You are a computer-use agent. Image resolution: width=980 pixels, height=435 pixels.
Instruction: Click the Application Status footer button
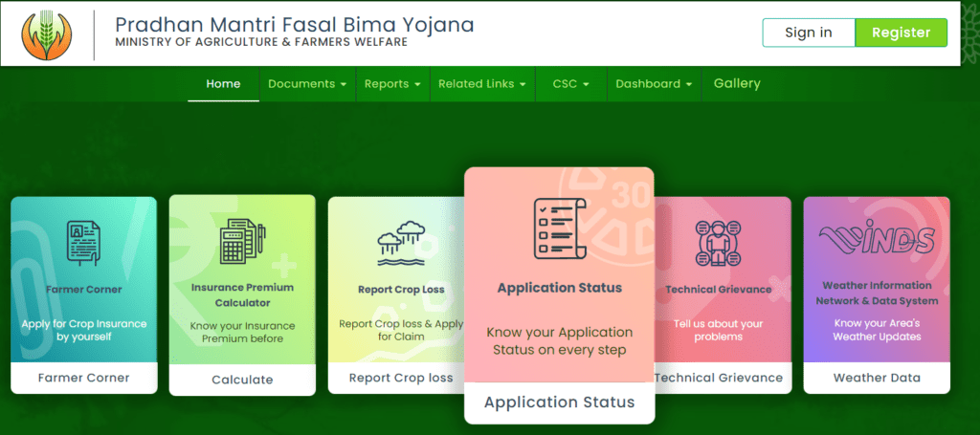pos(559,402)
